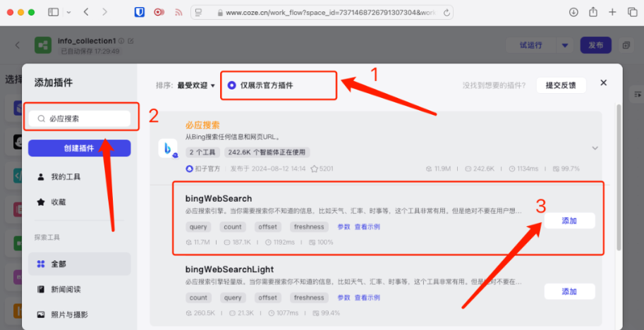Screen dimensions: 644x330
Task: Select 全部 in the explore tools list
Action: coord(79,264)
